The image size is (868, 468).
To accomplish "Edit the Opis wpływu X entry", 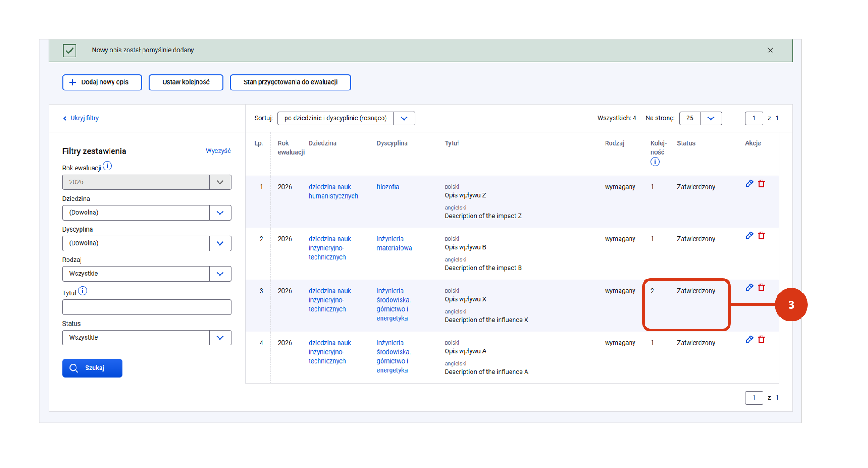I will click(749, 288).
